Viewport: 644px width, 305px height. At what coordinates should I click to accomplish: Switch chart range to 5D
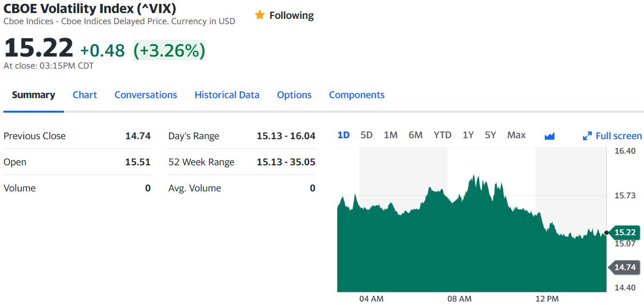click(x=367, y=135)
